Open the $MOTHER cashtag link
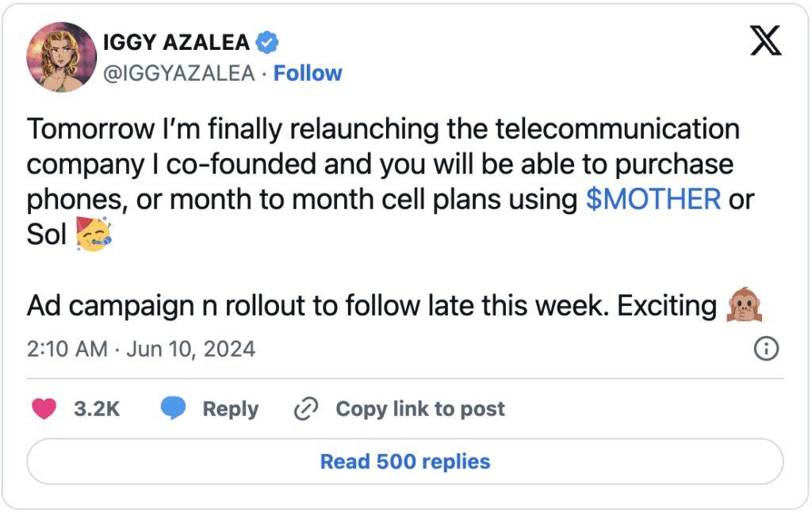 point(653,199)
